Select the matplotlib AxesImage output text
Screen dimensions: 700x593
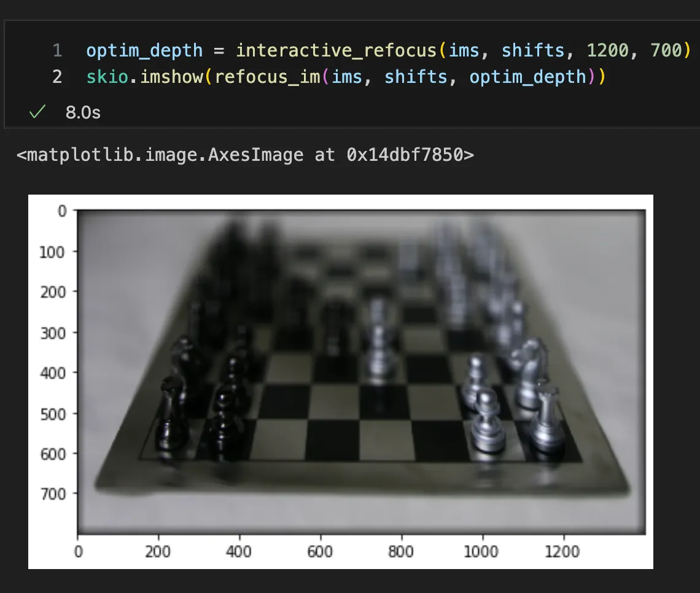[x=245, y=155]
